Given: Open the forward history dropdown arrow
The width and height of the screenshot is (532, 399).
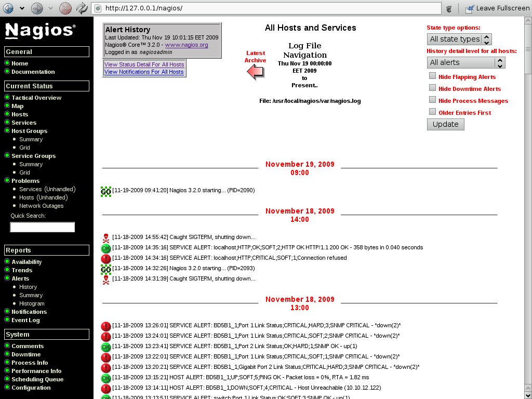Looking at the screenshot, I should 50,8.
